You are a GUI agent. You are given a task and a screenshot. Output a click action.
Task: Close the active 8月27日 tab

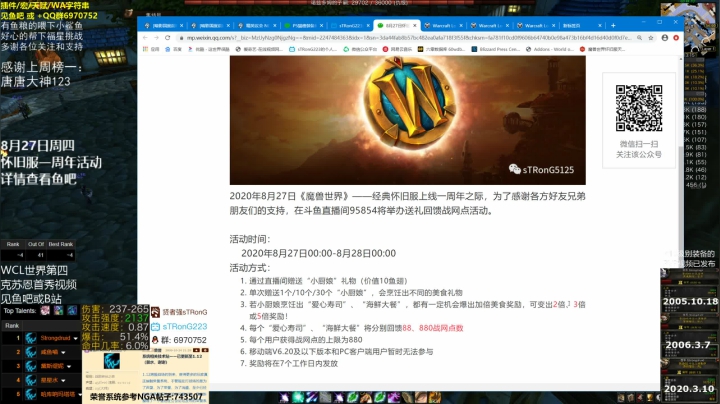pyautogui.click(x=414, y=26)
